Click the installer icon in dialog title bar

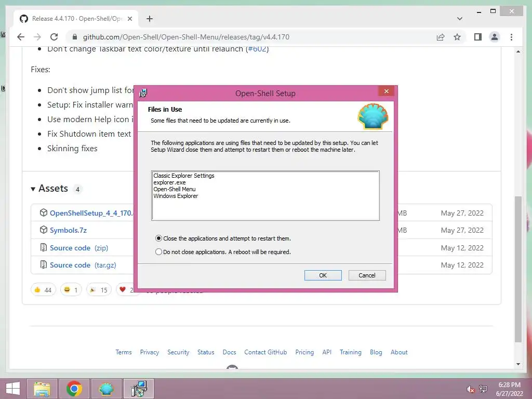(x=143, y=93)
